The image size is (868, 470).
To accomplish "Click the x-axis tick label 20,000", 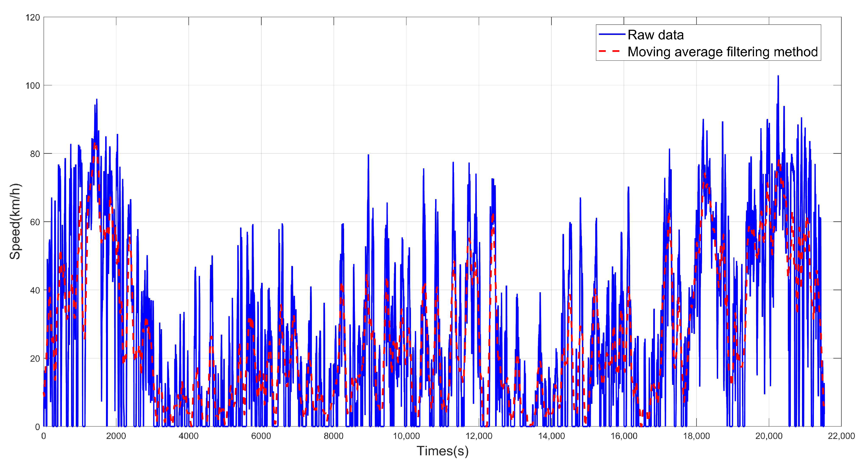I will pos(769,436).
